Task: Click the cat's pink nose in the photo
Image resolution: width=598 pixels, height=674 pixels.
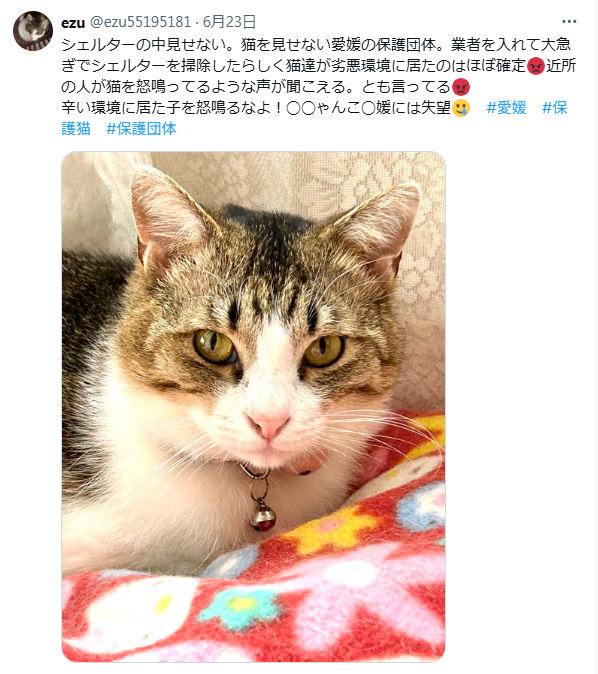Action: pos(270,424)
